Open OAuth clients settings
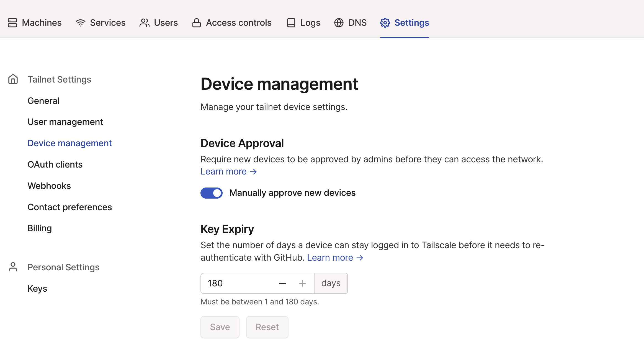This screenshot has width=644, height=344. tap(55, 165)
